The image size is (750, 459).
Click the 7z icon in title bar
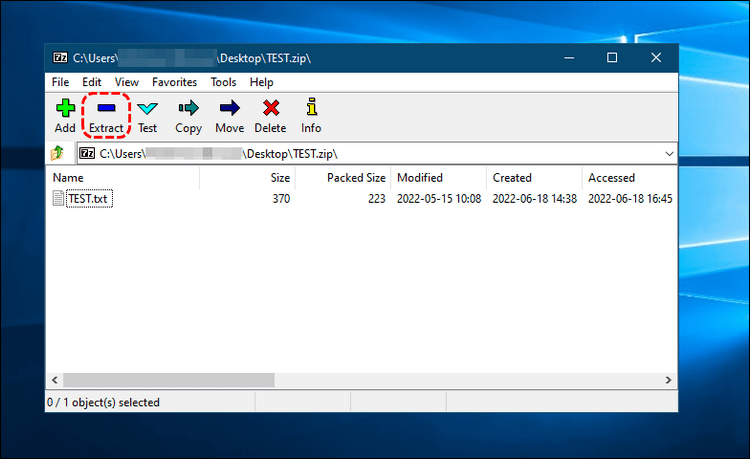(60, 58)
